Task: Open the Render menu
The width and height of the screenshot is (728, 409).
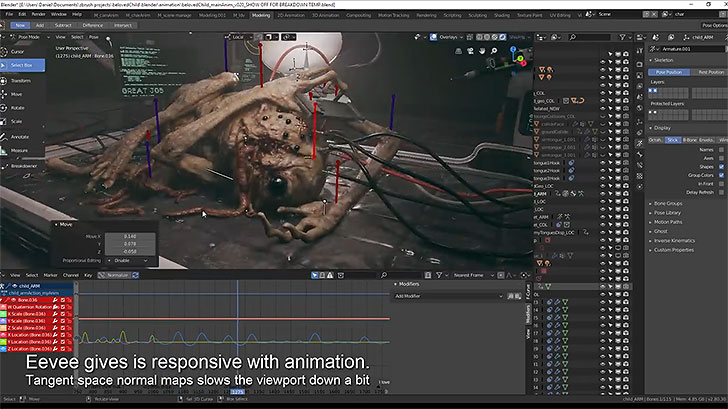Action: tap(39, 14)
